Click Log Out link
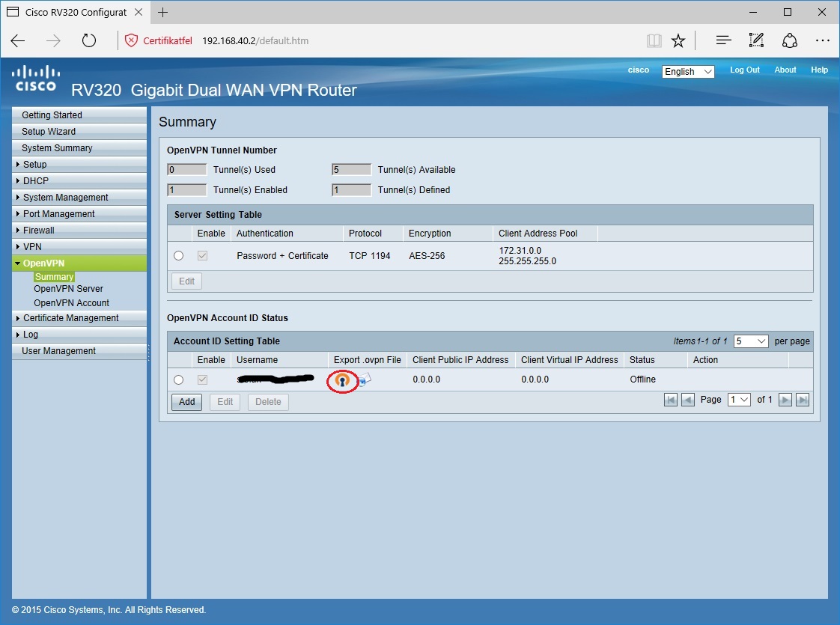The width and height of the screenshot is (840, 625). [x=745, y=70]
